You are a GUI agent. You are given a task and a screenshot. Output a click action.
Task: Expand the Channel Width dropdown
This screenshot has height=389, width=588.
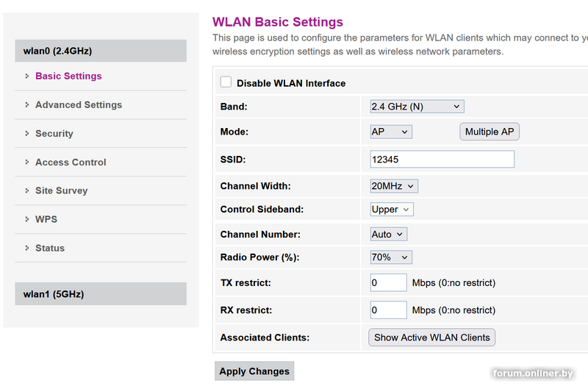(394, 186)
